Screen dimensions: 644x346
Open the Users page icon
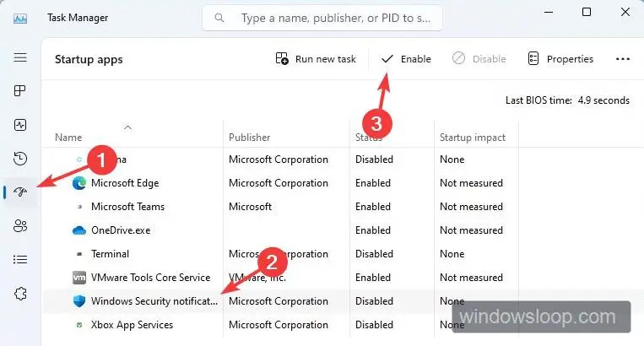[x=20, y=225]
